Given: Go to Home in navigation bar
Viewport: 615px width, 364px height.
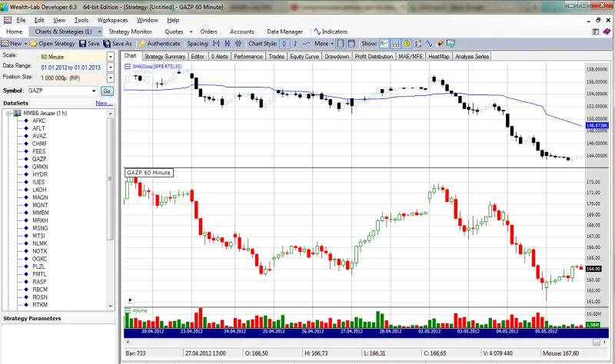Looking at the screenshot, I should (x=14, y=31).
